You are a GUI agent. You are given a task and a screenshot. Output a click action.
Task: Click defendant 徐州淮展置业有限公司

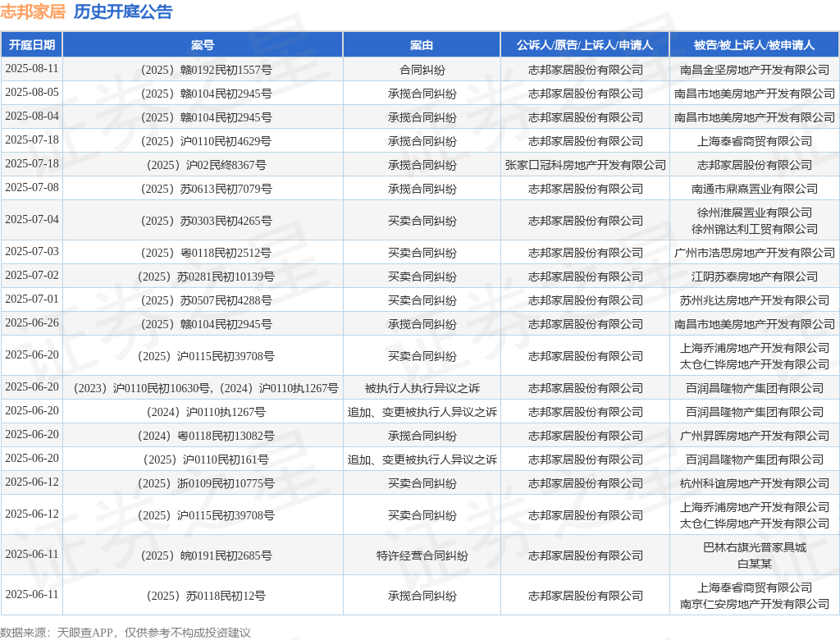pos(755,213)
